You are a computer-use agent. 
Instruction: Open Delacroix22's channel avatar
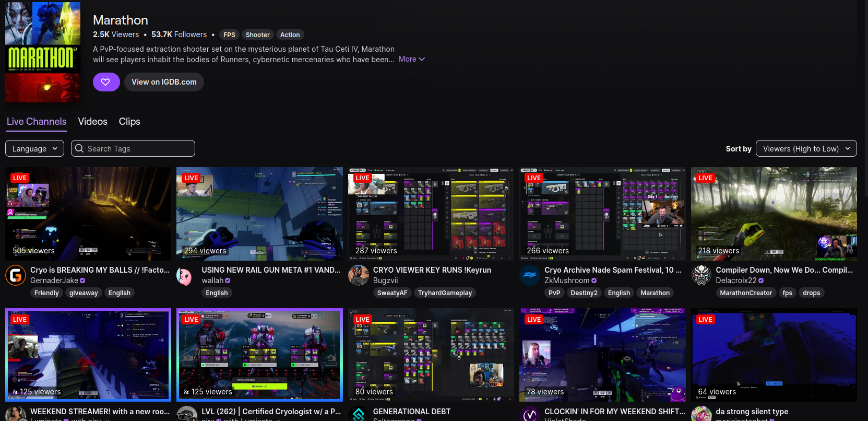click(x=701, y=275)
